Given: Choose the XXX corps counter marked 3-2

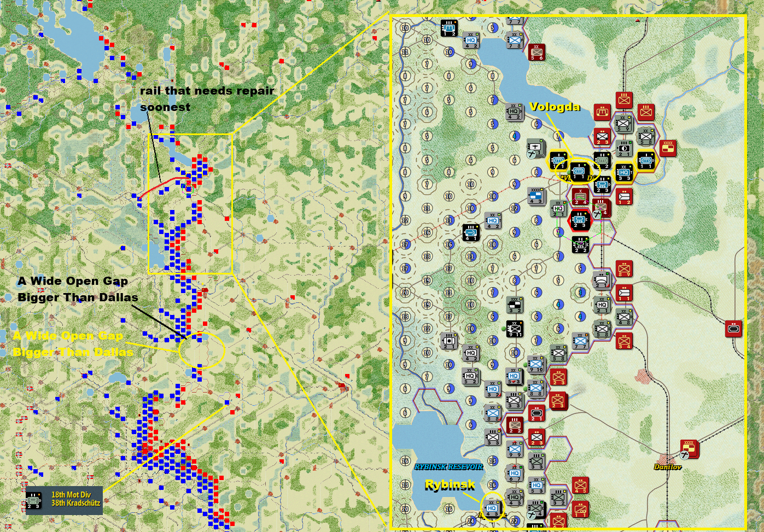Looking at the screenshot, I should [x=515, y=305].
